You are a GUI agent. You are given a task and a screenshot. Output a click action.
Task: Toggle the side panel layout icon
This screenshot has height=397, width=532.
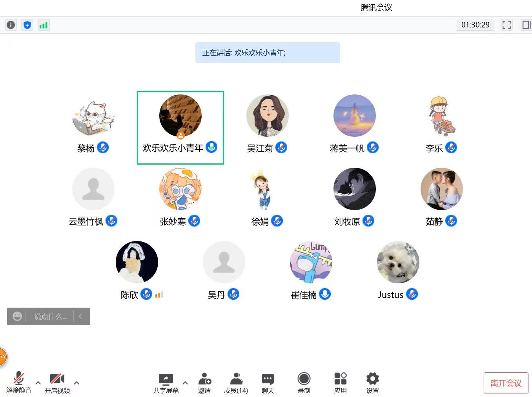pyautogui.click(x=526, y=25)
